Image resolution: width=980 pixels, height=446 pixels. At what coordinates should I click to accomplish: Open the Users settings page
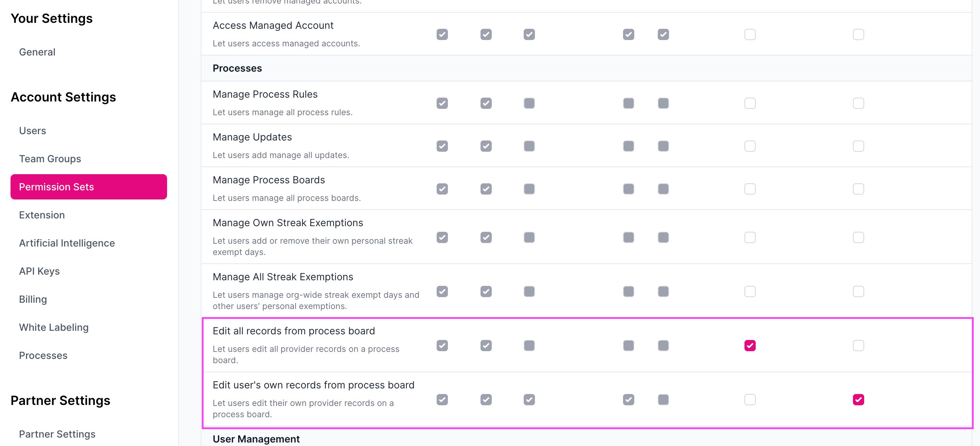tap(32, 131)
